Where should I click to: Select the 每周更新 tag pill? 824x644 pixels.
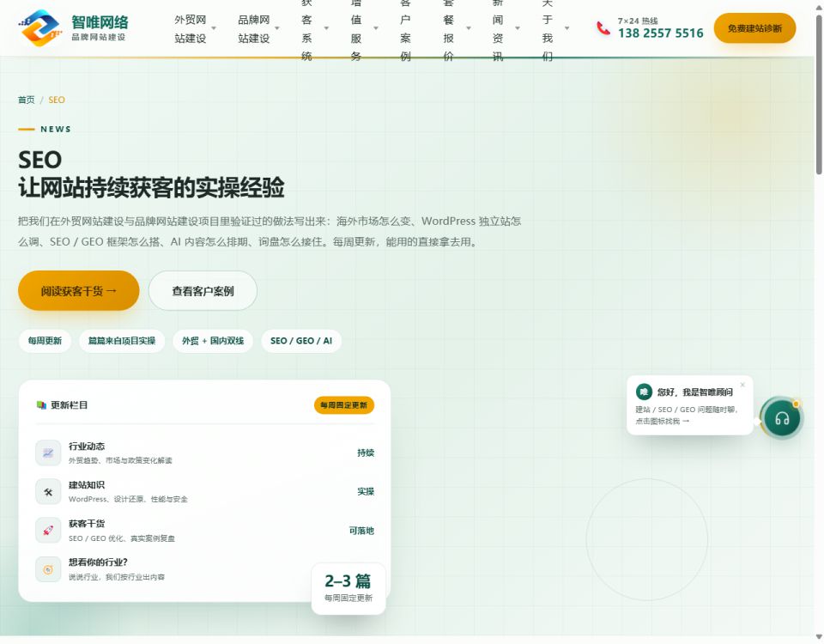(45, 341)
